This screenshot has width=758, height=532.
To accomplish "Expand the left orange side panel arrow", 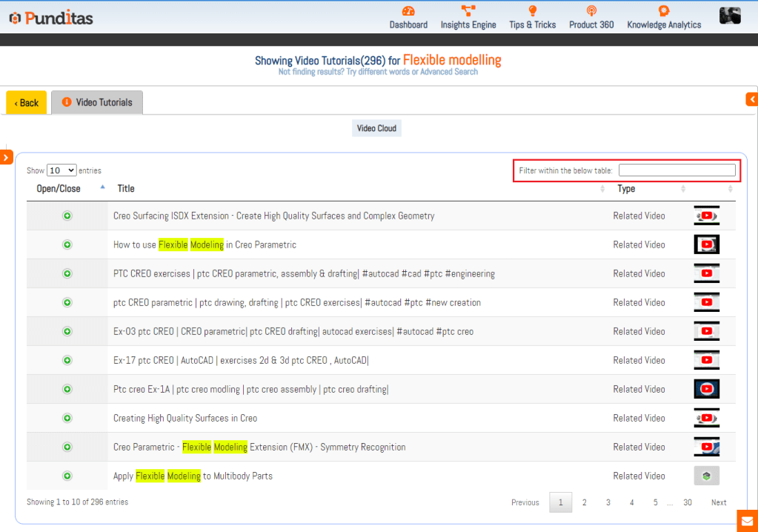I will tap(6, 157).
